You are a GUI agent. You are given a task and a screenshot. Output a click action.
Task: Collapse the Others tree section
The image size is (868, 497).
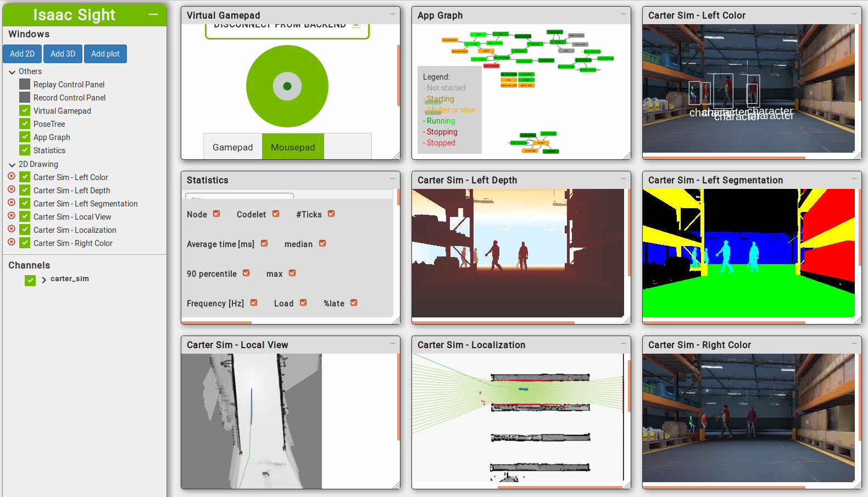12,72
